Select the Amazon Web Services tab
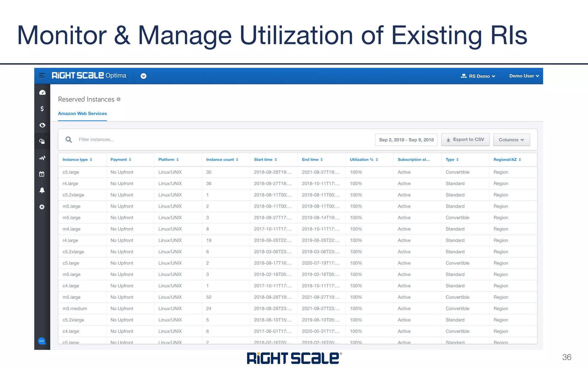Image resolution: width=588 pixels, height=368 pixels. click(x=82, y=114)
